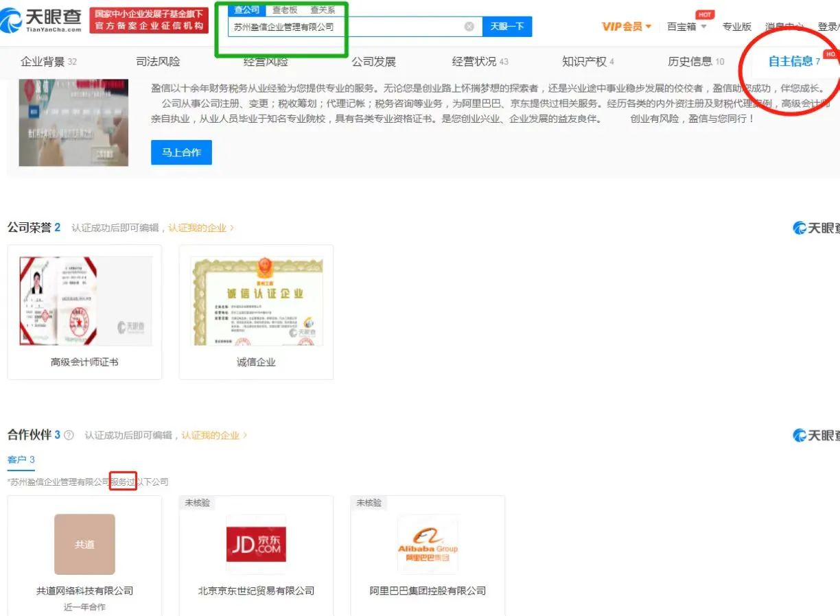
Task: Open the VIP会员 dropdown
Action: (627, 27)
